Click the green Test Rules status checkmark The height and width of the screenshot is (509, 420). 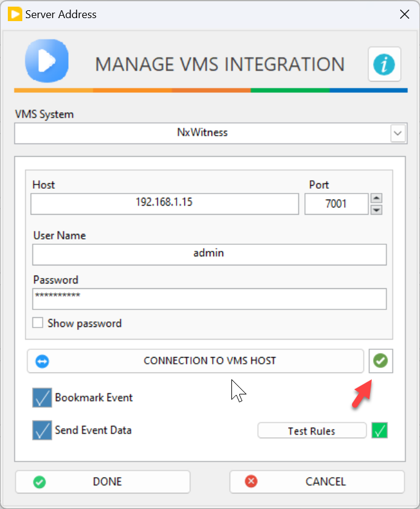click(x=380, y=431)
